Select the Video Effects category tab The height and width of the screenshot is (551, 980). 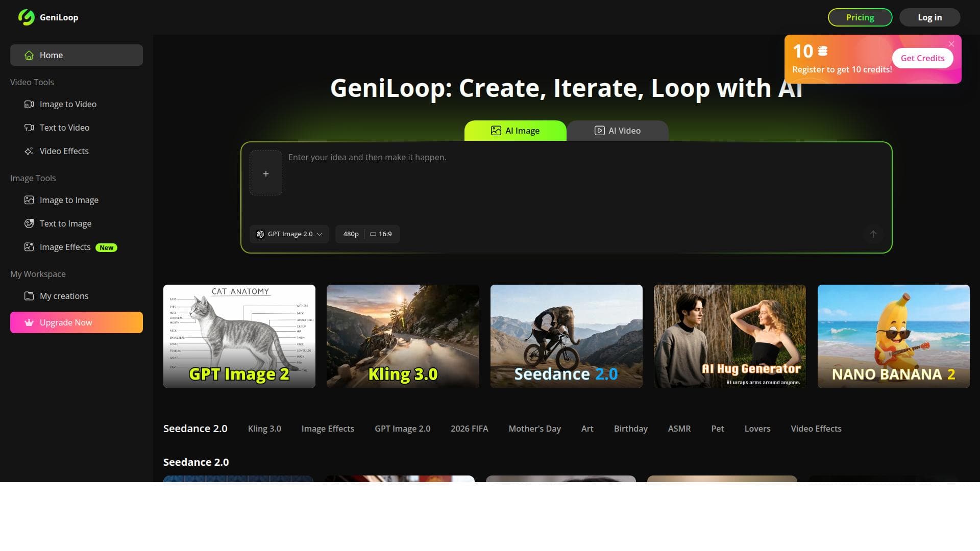(x=816, y=429)
